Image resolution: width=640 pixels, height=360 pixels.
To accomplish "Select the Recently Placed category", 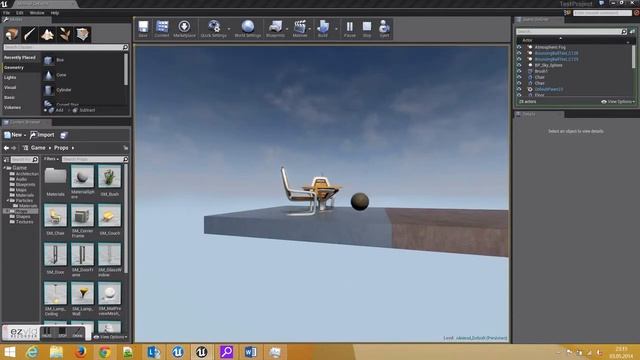I will click(x=21, y=58).
